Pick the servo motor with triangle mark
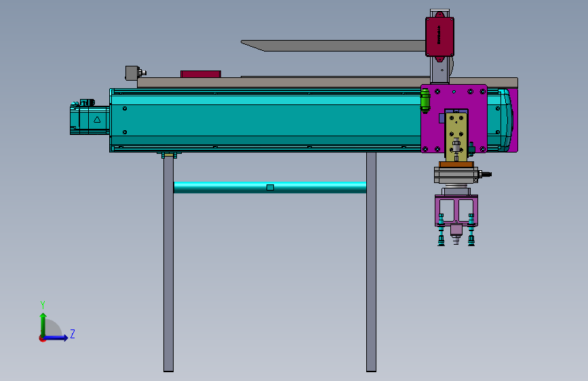This screenshot has width=588, height=381. click(90, 117)
